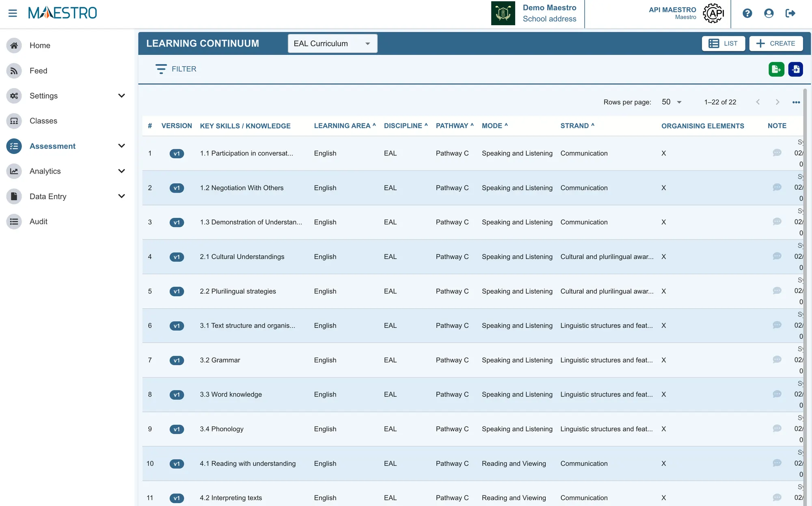812x506 pixels.
Task: Click the table vertical scrollbar
Action: pos(805,296)
